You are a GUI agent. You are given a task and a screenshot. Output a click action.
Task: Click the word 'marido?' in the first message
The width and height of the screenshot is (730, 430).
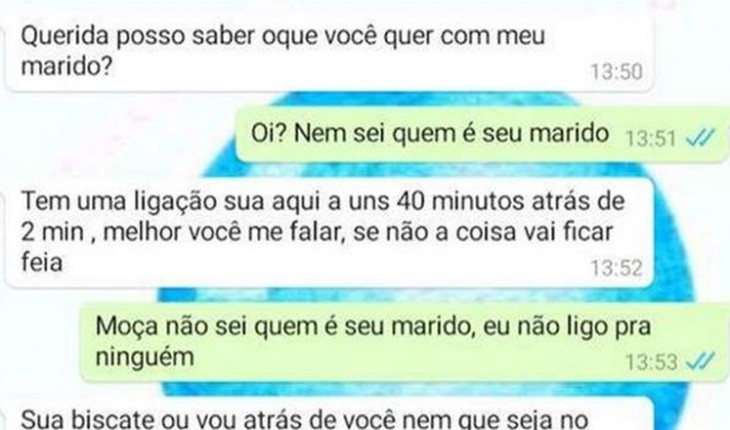click(67, 67)
